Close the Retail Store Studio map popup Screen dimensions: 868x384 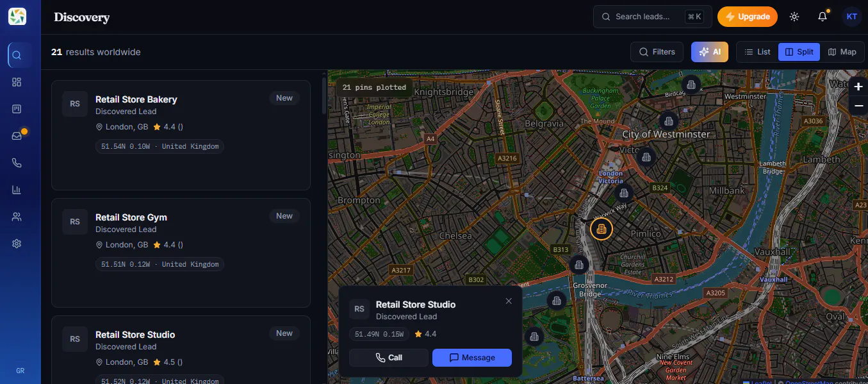[509, 301]
